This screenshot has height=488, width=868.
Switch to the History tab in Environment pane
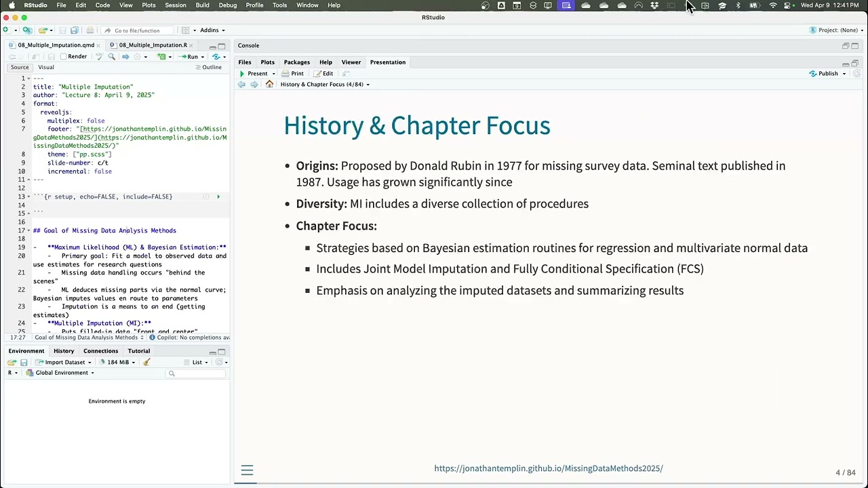(x=64, y=351)
